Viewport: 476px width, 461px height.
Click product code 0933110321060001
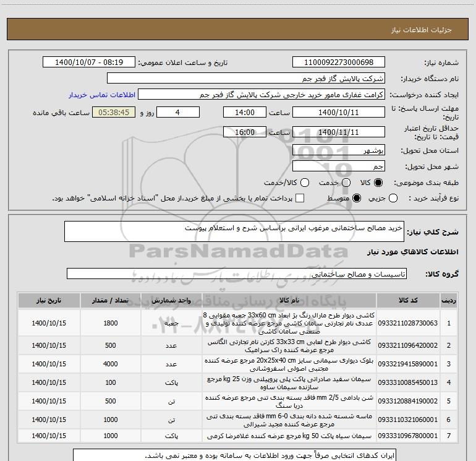point(408,420)
